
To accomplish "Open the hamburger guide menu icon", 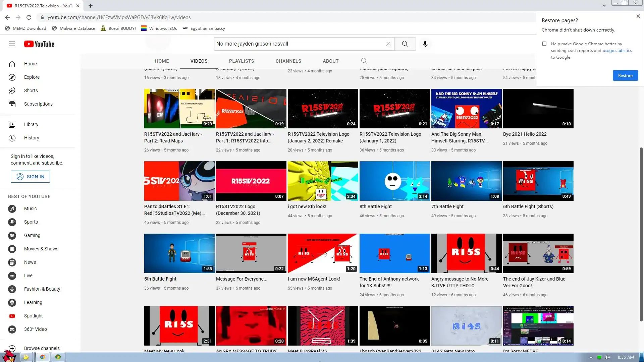I will pos(12,44).
